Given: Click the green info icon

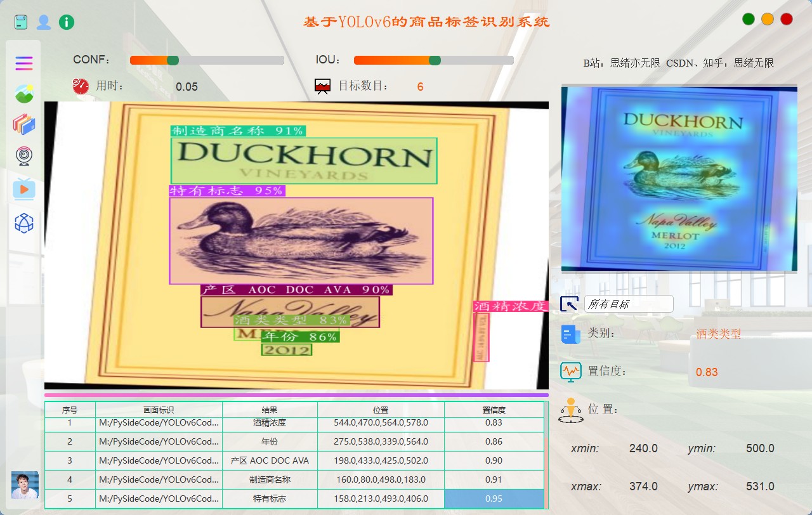Looking at the screenshot, I should 67,22.
